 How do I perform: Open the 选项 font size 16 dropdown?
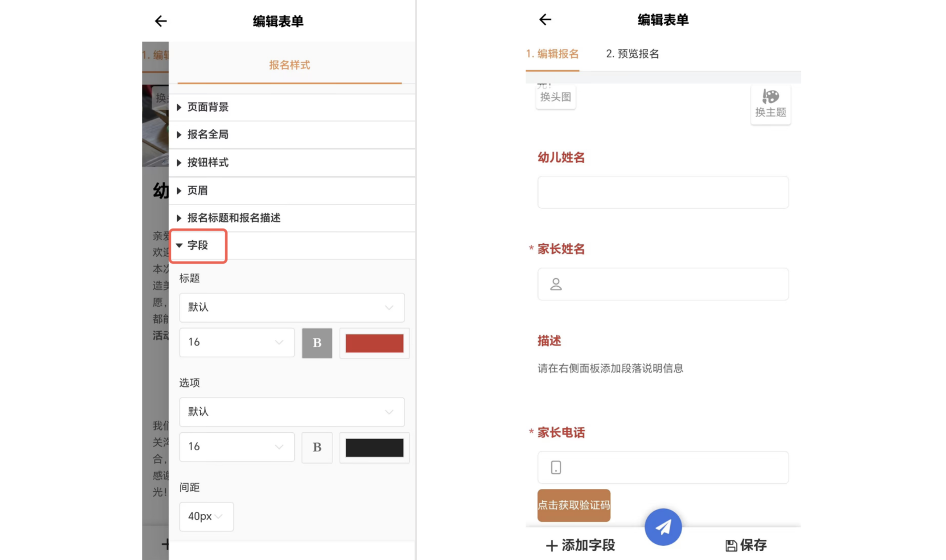coord(237,447)
